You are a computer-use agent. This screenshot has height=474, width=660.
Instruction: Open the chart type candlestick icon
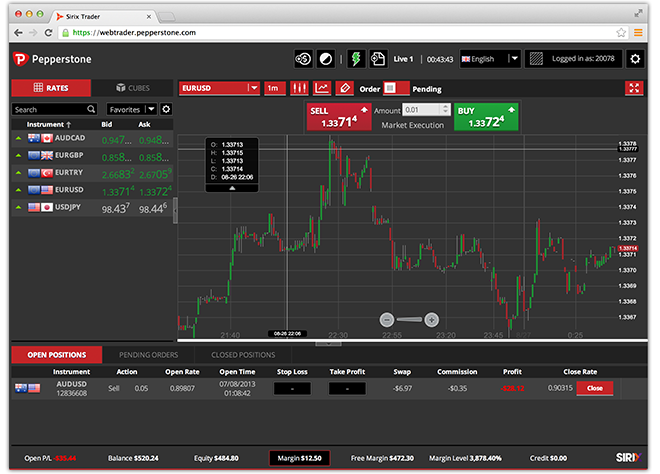pyautogui.click(x=298, y=88)
